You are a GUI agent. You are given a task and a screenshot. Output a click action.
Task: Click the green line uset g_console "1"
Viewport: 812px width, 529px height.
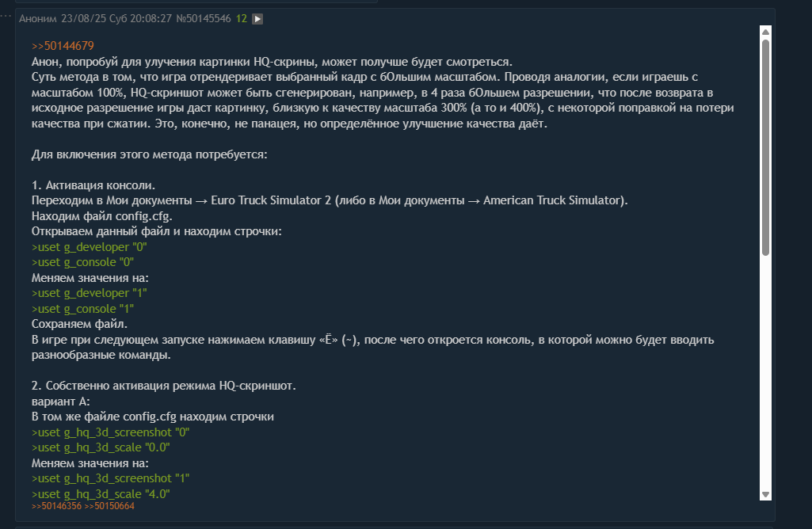click(x=82, y=309)
